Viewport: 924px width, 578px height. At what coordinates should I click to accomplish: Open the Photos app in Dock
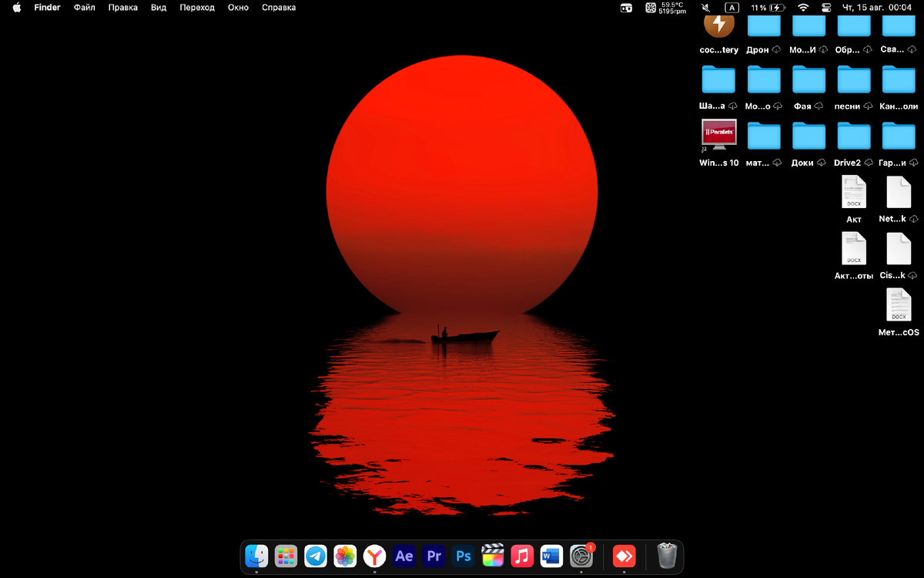345,556
